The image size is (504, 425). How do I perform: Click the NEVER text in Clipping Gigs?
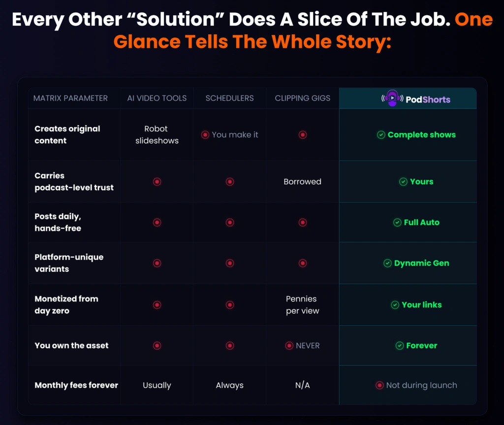tap(308, 346)
